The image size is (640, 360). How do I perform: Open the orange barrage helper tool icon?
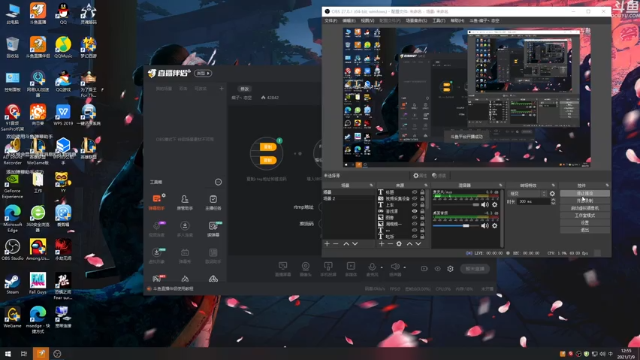click(157, 202)
